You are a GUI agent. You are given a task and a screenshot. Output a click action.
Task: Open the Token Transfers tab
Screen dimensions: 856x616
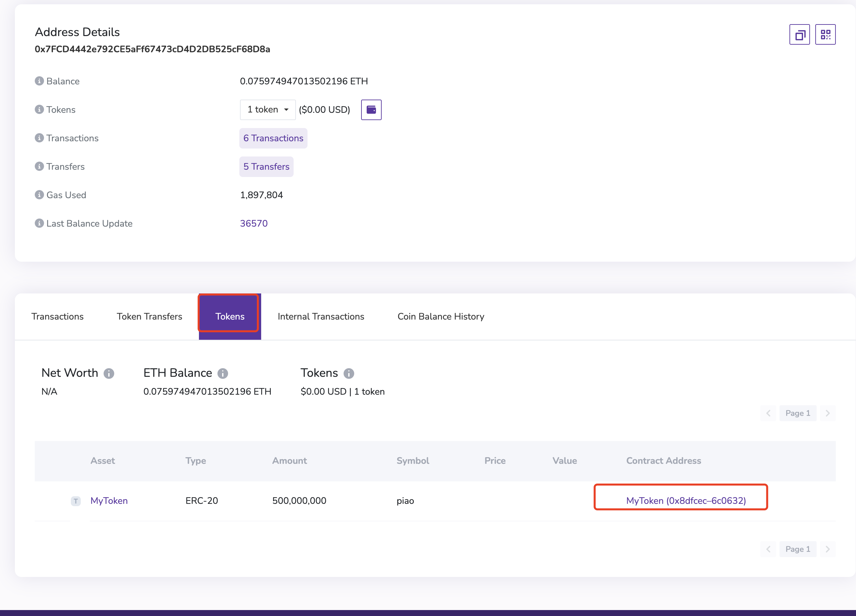[150, 317]
